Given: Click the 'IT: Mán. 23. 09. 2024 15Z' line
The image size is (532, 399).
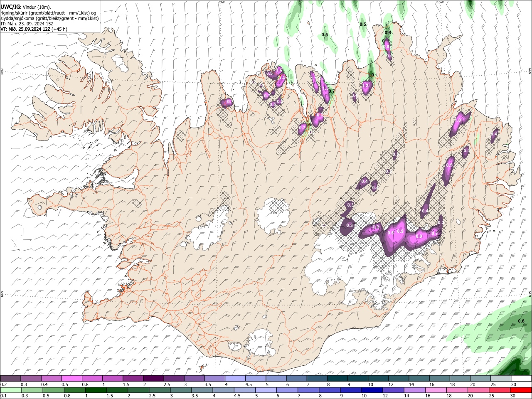Looking at the screenshot, I should point(27,24).
